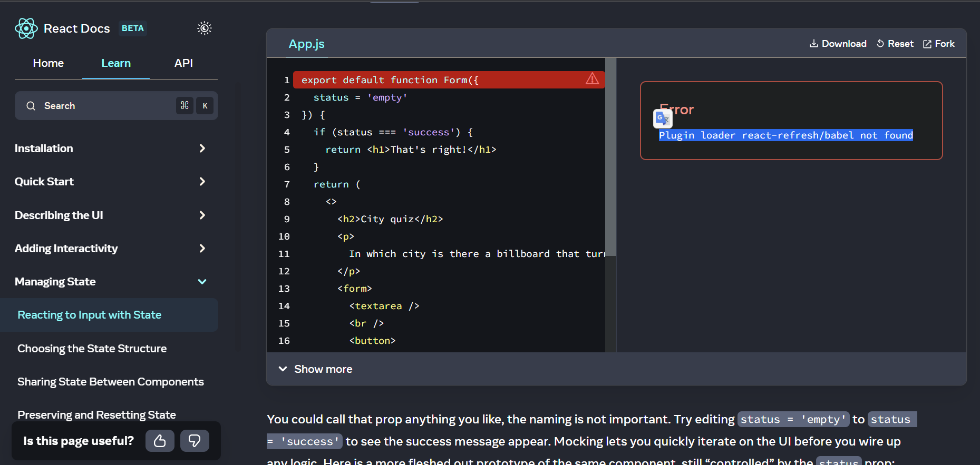Open the Installation section link
The width and height of the screenshot is (980, 465).
pyautogui.click(x=44, y=149)
